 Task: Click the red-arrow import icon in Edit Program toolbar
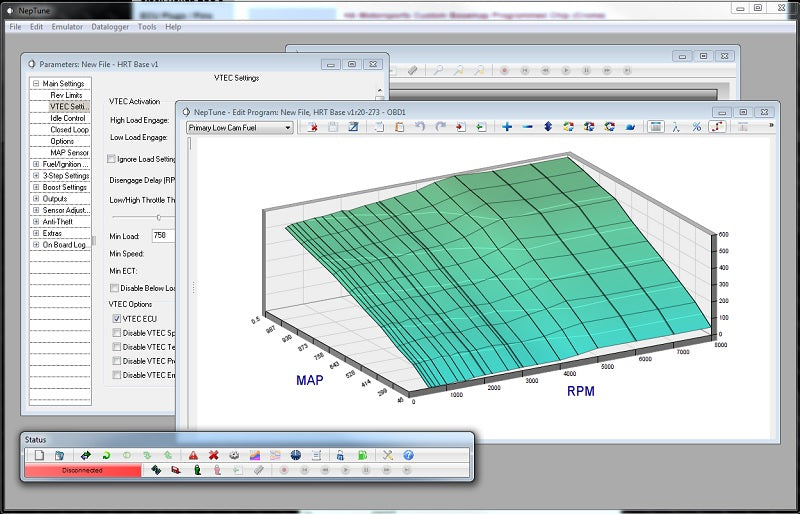[x=461, y=127]
